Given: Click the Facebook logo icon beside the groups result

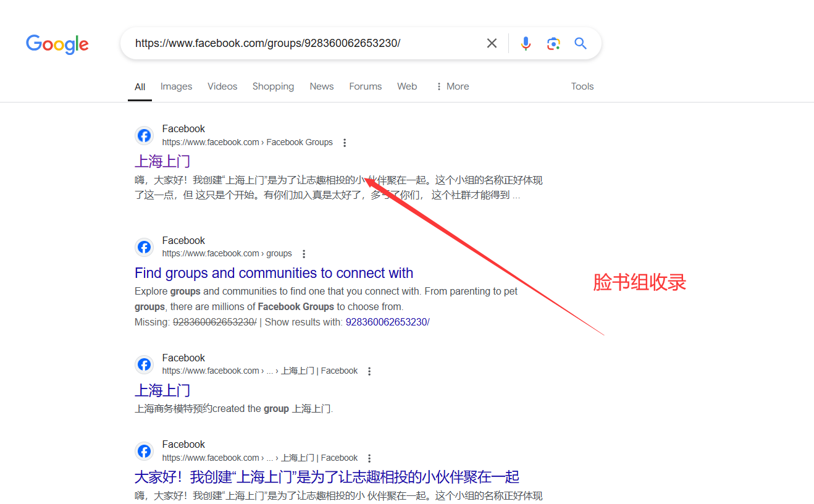Looking at the screenshot, I should point(144,246).
